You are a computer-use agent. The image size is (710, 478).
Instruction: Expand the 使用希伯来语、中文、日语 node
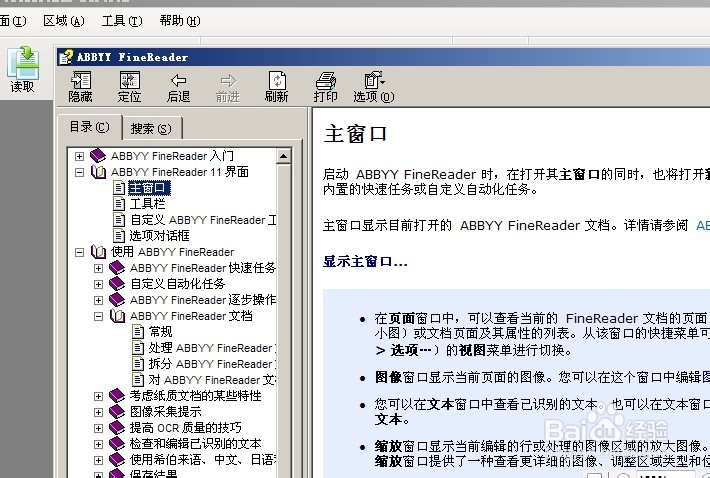98,460
